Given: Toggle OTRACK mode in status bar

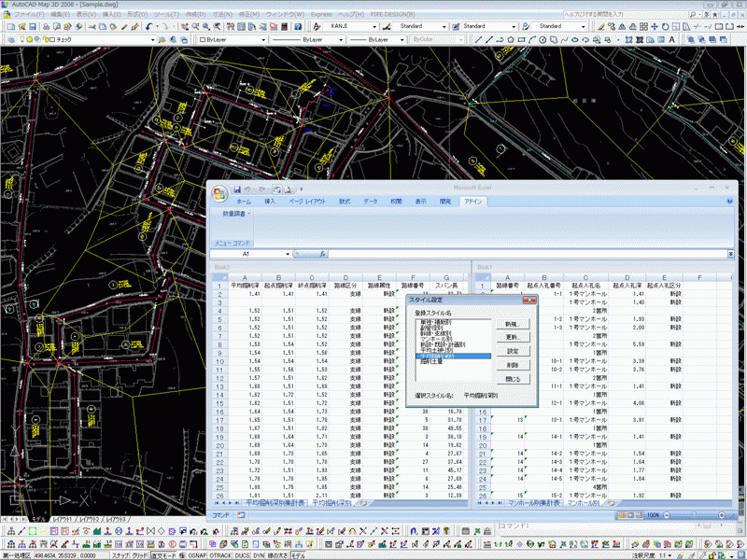Looking at the screenshot, I should tap(222, 554).
